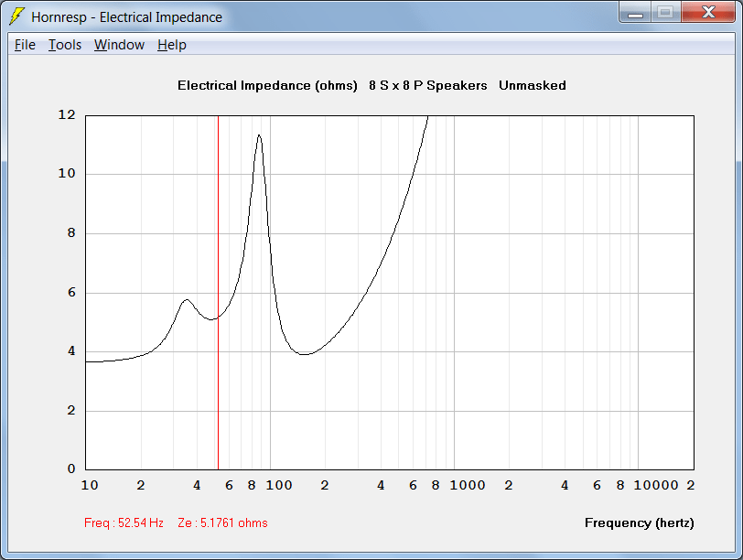Click the '100' frequency axis label
This screenshot has width=743, height=560.
tap(278, 485)
